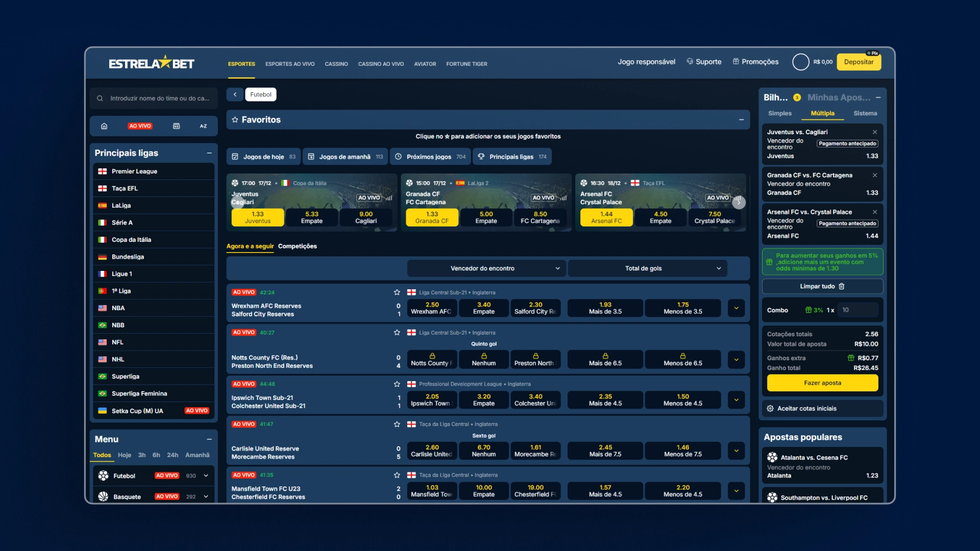Click the Suporte headset icon

(690, 62)
